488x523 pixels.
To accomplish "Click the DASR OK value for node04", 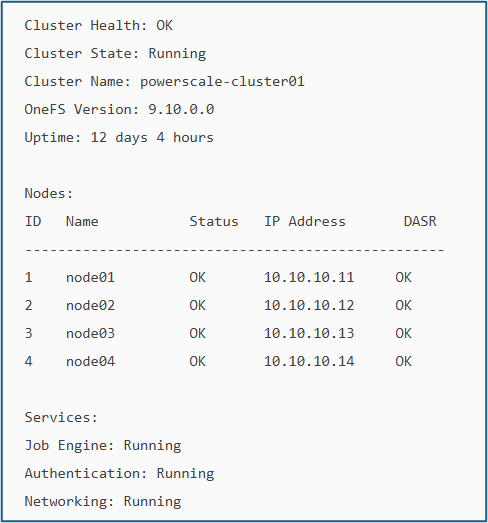I will pos(404,362).
